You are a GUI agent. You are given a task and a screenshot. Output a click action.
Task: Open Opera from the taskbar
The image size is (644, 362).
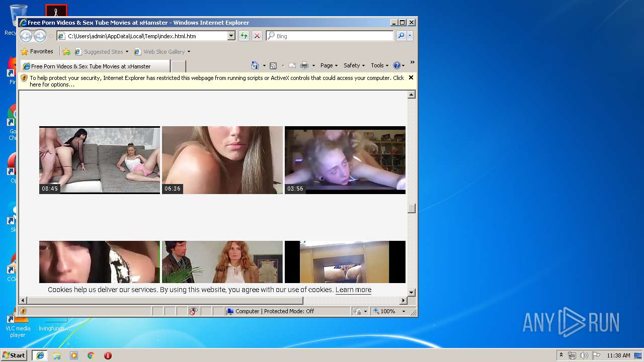coord(108,355)
